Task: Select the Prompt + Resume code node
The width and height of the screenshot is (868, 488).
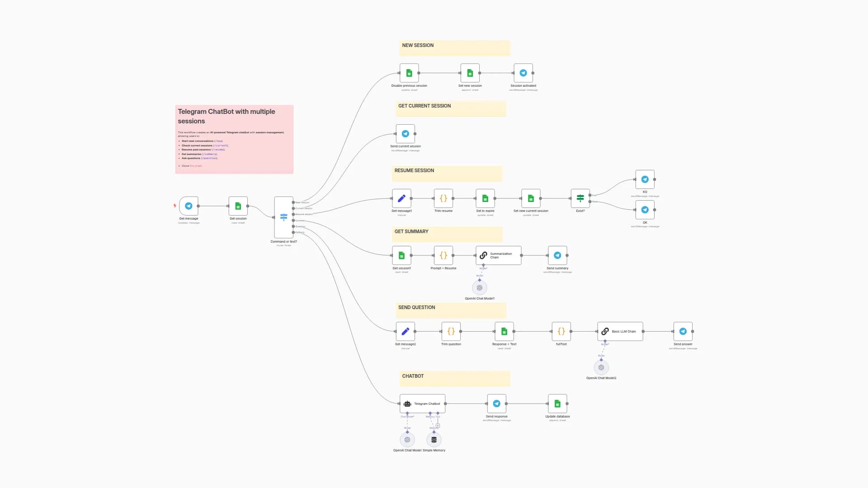Action: point(443,255)
